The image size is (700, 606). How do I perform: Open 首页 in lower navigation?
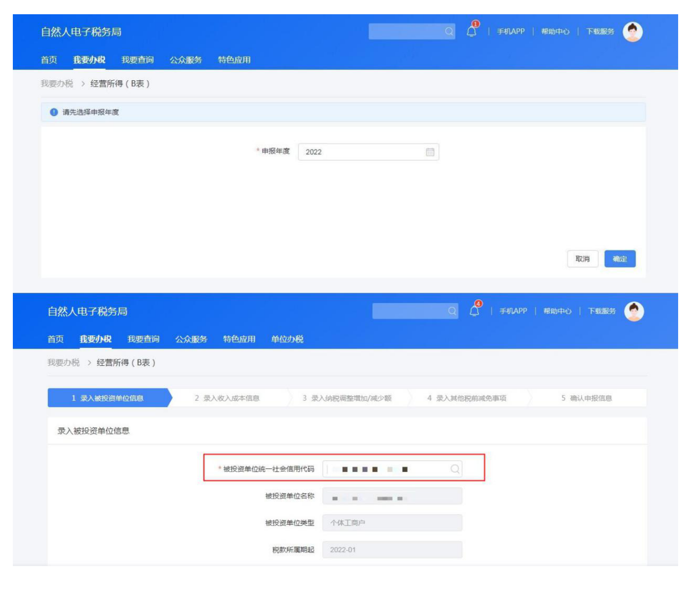(56, 339)
